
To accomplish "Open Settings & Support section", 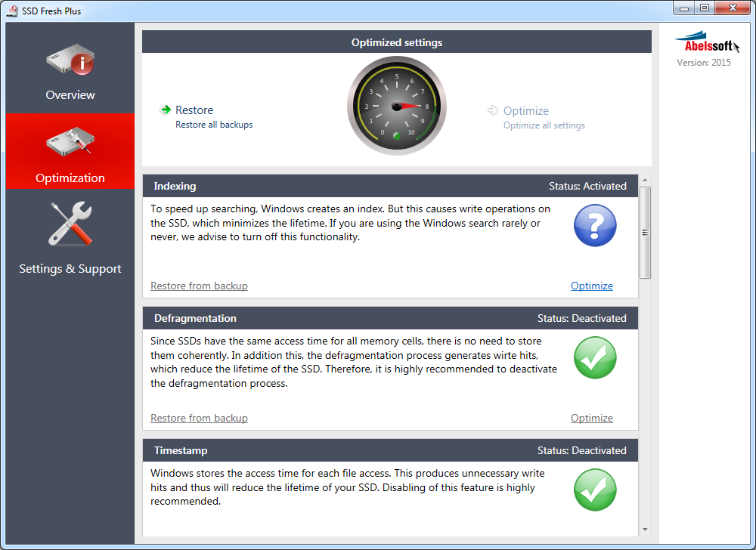I will 70,239.
